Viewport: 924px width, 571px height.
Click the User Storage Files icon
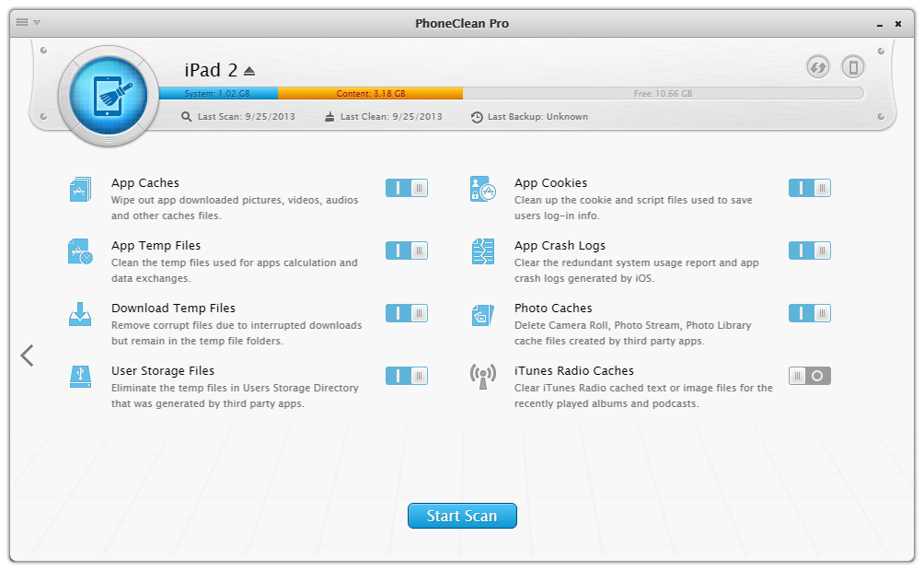80,377
